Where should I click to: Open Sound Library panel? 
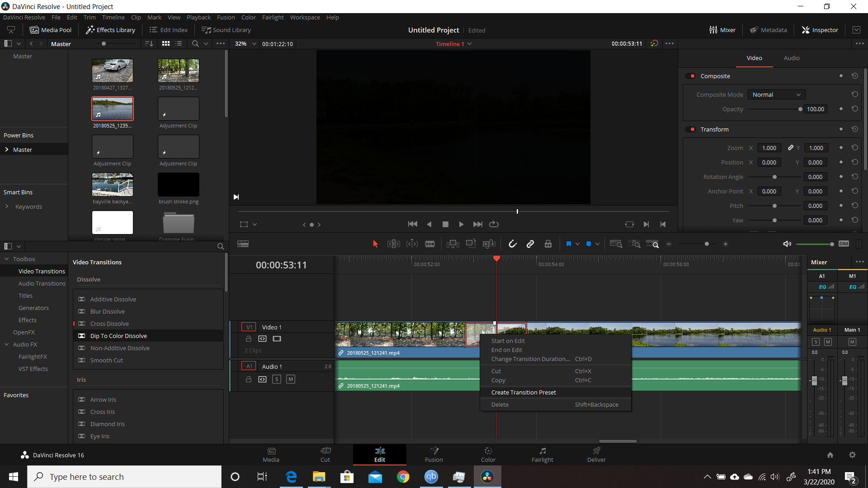226,30
